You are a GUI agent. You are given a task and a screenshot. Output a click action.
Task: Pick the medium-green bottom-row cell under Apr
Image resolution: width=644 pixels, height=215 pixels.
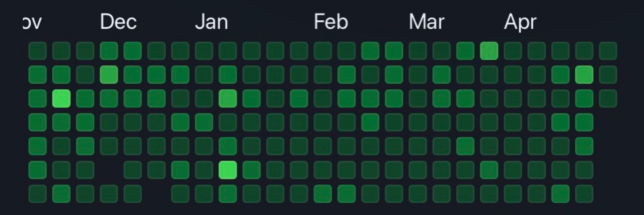560,194
